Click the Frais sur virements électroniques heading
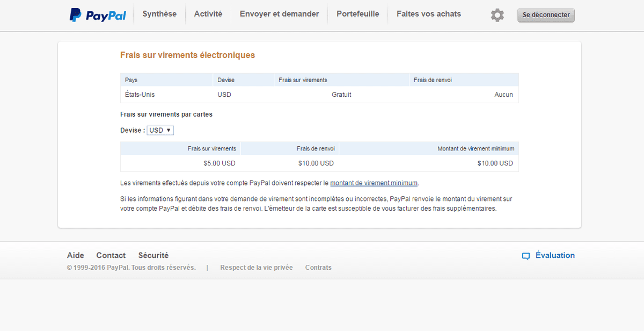 [187, 55]
